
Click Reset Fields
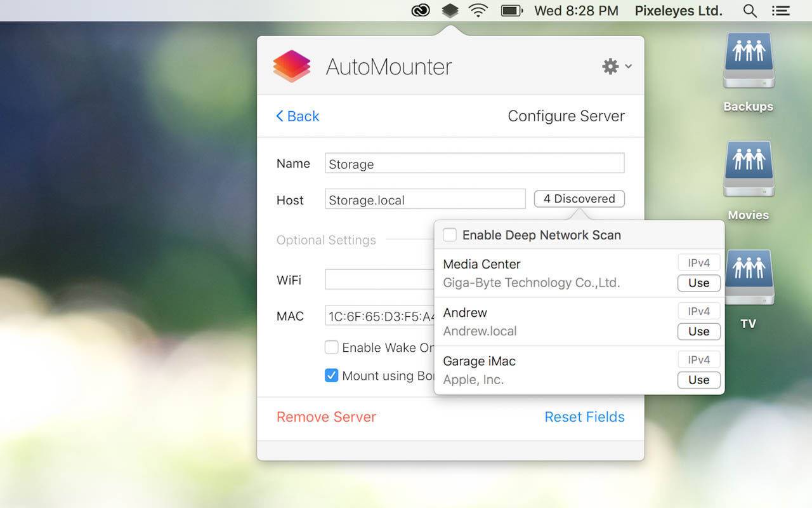pyautogui.click(x=584, y=417)
